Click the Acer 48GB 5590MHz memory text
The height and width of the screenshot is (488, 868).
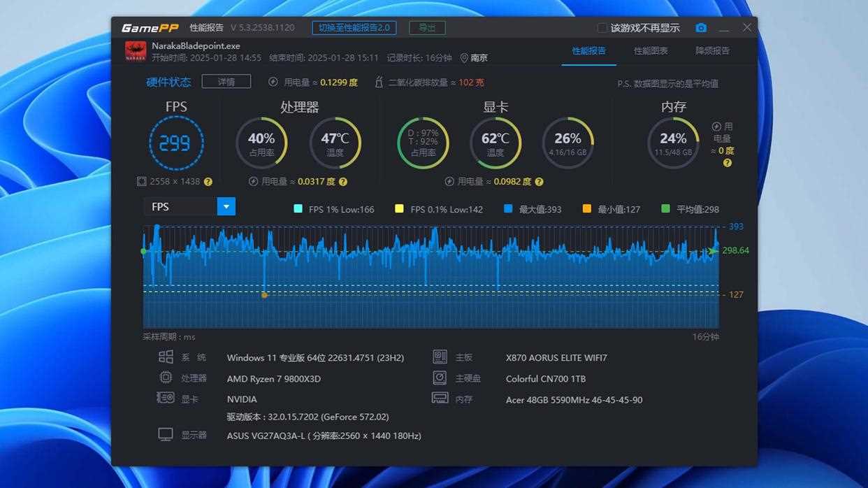pos(574,400)
